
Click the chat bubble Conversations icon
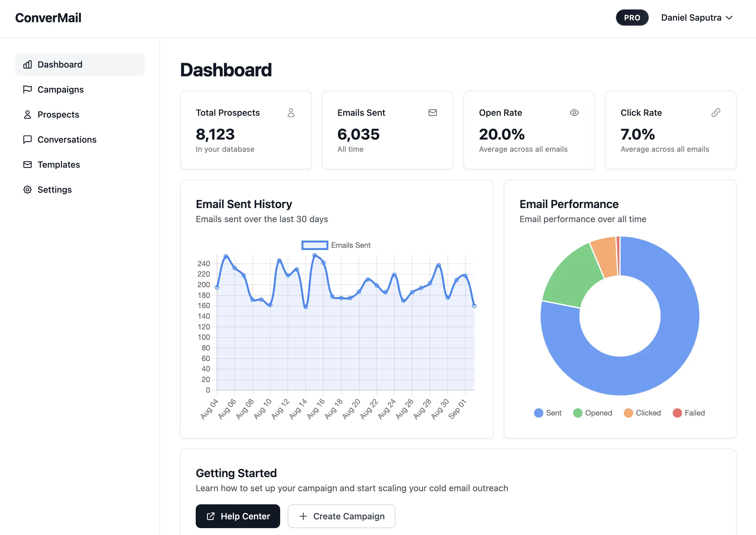click(x=28, y=140)
